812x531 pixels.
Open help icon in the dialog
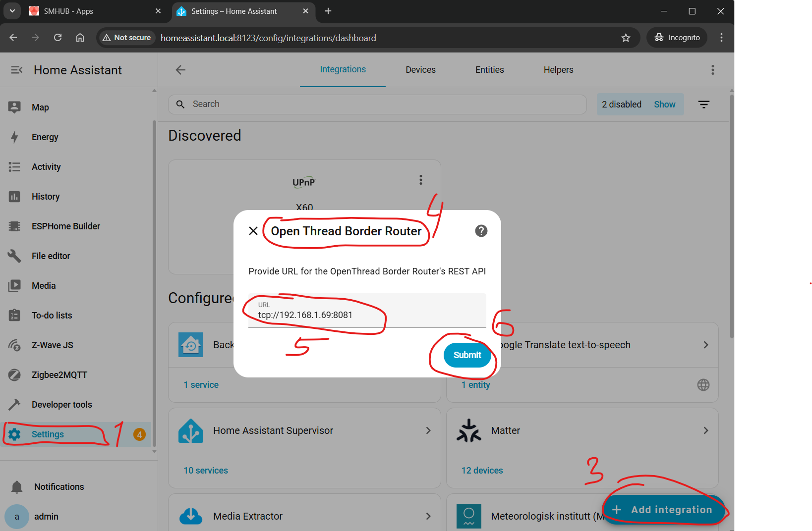click(x=481, y=231)
